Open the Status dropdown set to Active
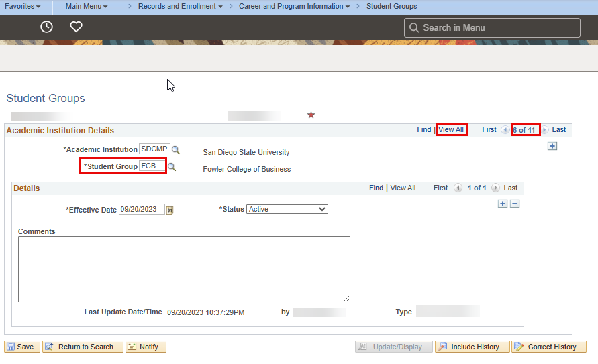 pos(287,209)
